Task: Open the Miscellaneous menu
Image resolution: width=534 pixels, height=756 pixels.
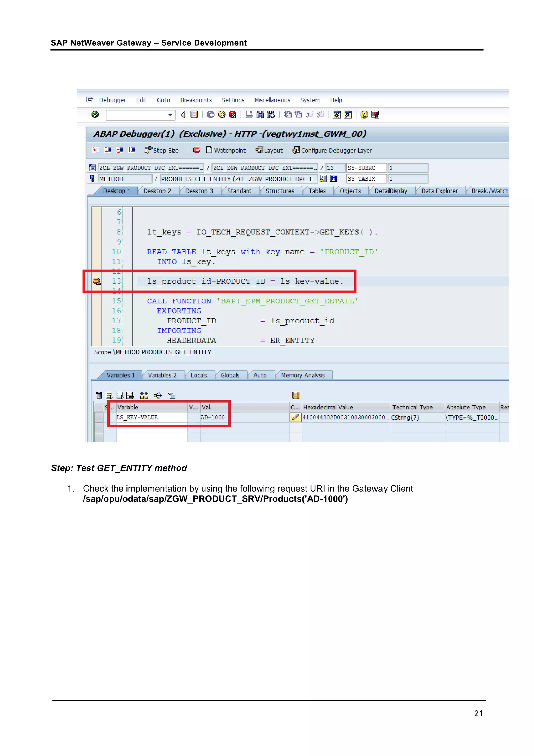Action: [x=272, y=100]
